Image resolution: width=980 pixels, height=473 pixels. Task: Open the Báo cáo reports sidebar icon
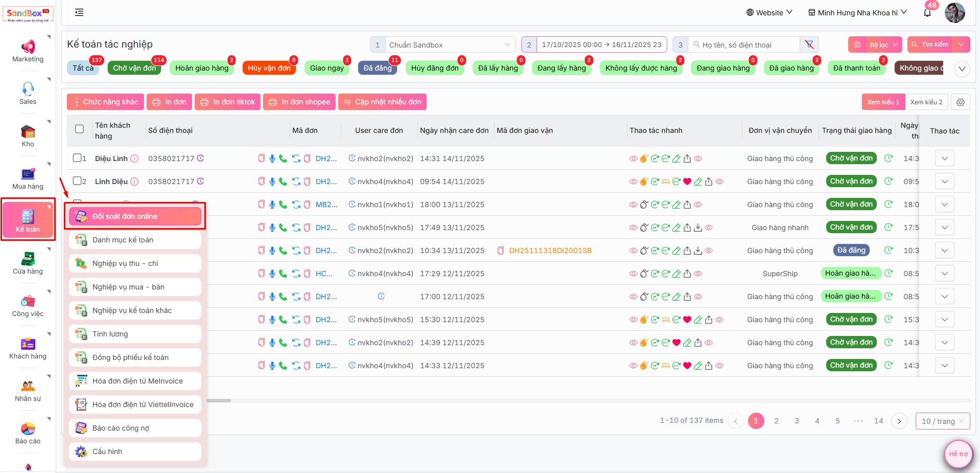[x=28, y=433]
